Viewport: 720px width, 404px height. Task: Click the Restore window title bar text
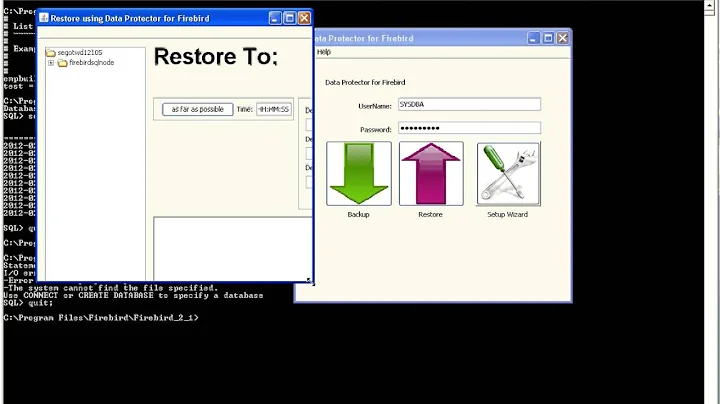coord(129,18)
